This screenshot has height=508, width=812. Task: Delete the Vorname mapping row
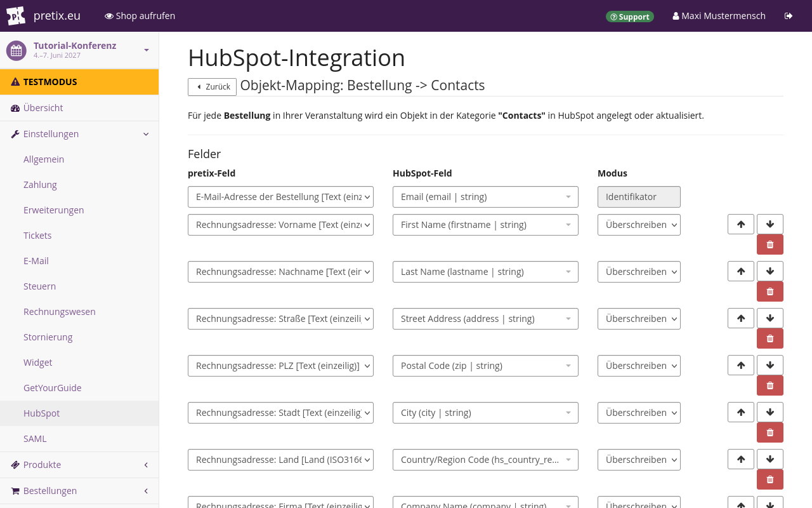click(770, 244)
